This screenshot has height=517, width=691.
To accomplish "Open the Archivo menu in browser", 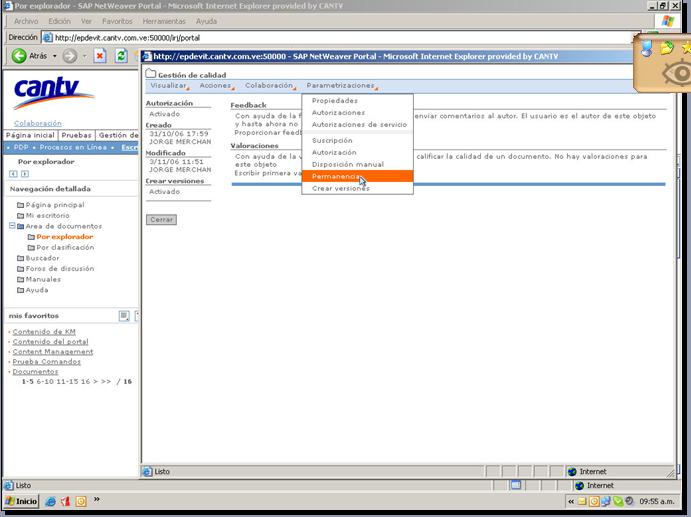I will [26, 21].
